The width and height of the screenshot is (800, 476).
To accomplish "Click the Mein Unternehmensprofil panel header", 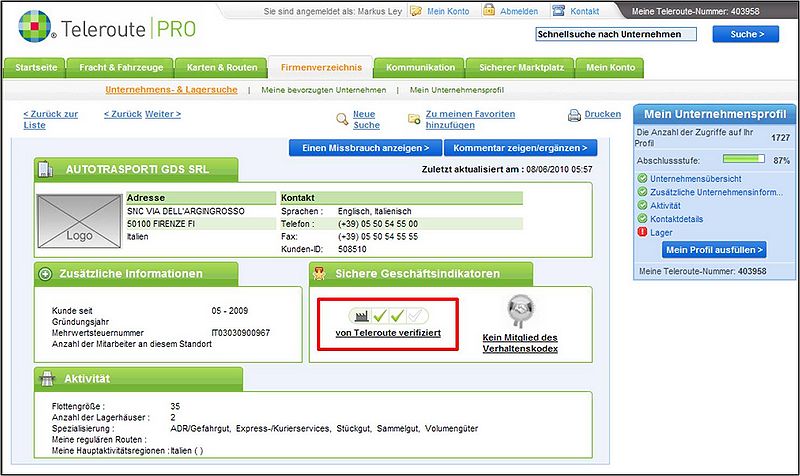I will tap(714, 114).
